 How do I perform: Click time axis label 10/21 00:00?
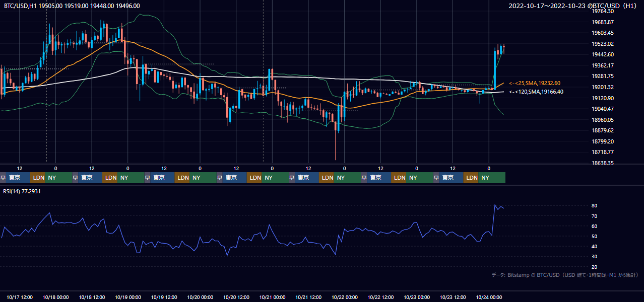point(272,297)
